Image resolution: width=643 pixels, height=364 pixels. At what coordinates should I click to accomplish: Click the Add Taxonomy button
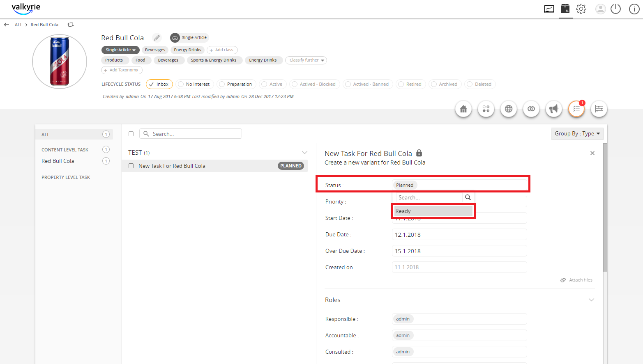click(x=122, y=70)
